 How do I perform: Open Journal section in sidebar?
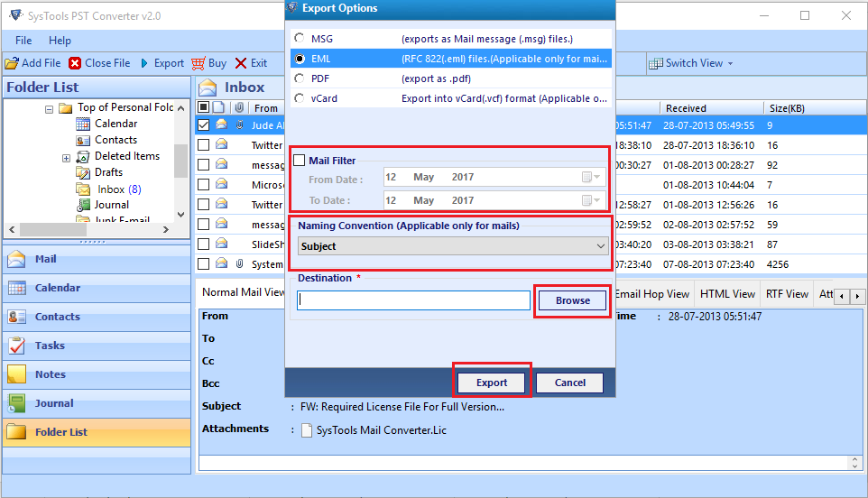tap(97, 403)
